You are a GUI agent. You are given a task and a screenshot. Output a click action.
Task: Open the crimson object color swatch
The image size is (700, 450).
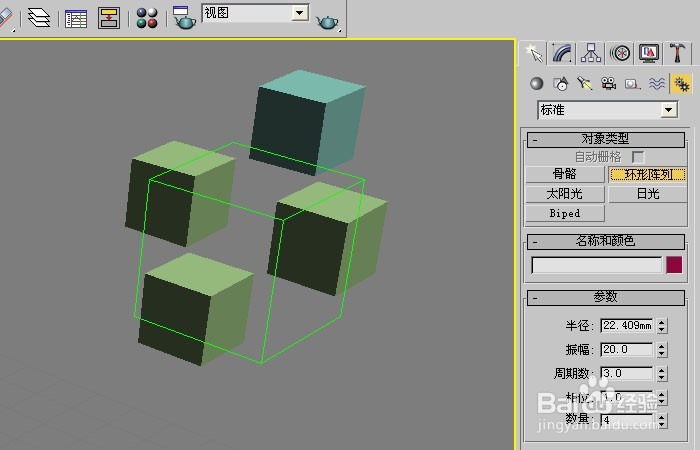(674, 265)
